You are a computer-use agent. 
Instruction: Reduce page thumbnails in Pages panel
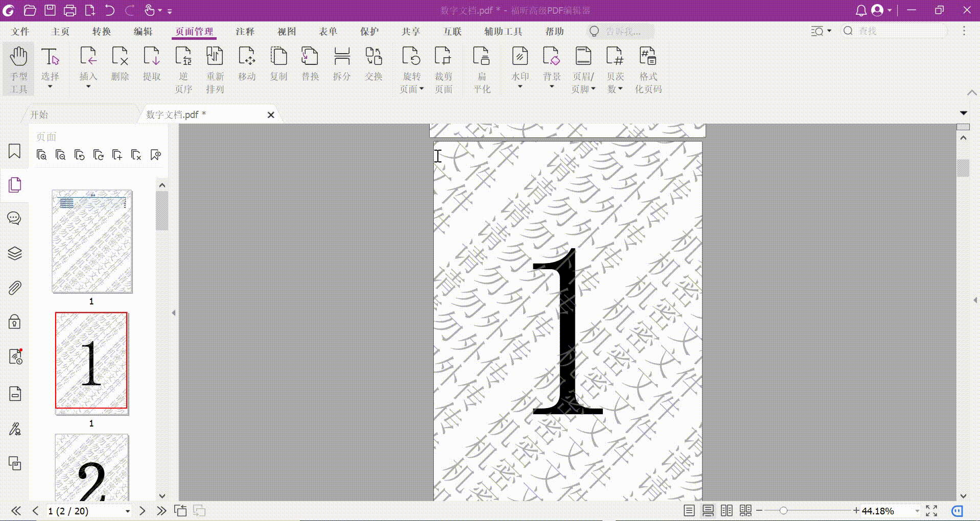click(x=61, y=155)
